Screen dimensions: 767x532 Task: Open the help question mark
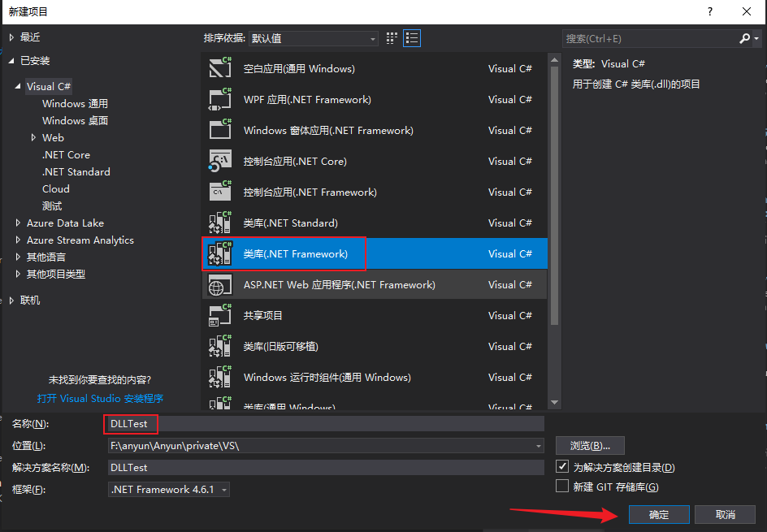point(710,11)
